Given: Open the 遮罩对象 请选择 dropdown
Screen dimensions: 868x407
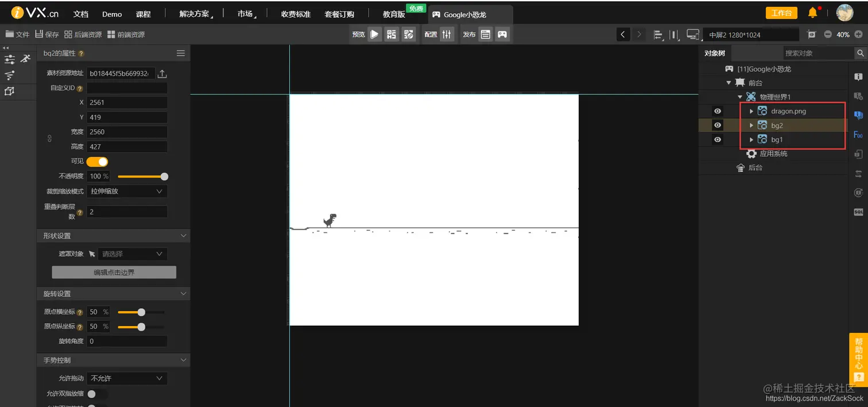Looking at the screenshot, I should click(133, 254).
